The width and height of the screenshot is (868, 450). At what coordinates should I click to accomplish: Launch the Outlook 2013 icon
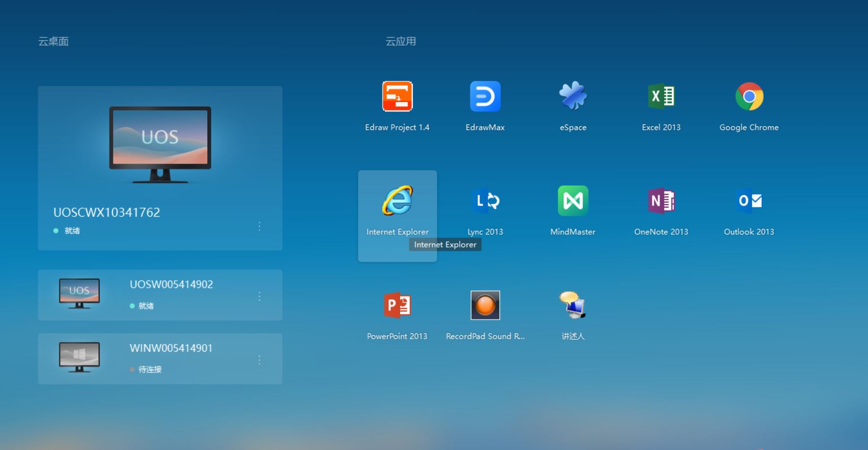pos(749,201)
